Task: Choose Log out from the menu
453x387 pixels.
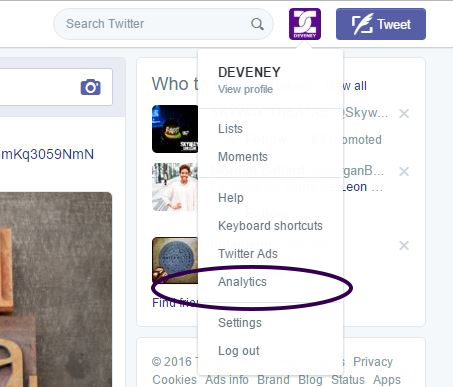Action: pyautogui.click(x=239, y=351)
